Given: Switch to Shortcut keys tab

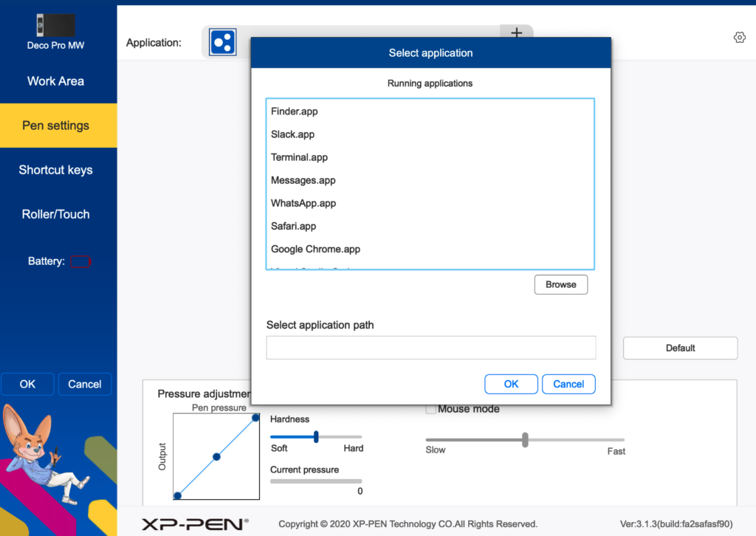Looking at the screenshot, I should pyautogui.click(x=56, y=170).
